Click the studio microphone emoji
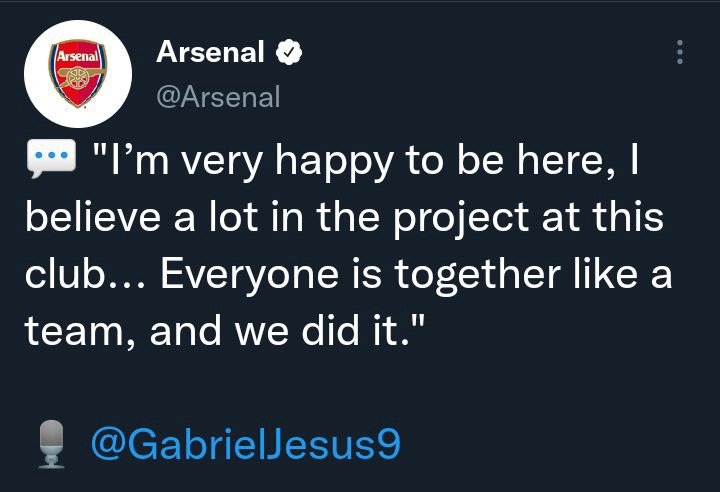The image size is (720, 492). pyautogui.click(x=51, y=444)
